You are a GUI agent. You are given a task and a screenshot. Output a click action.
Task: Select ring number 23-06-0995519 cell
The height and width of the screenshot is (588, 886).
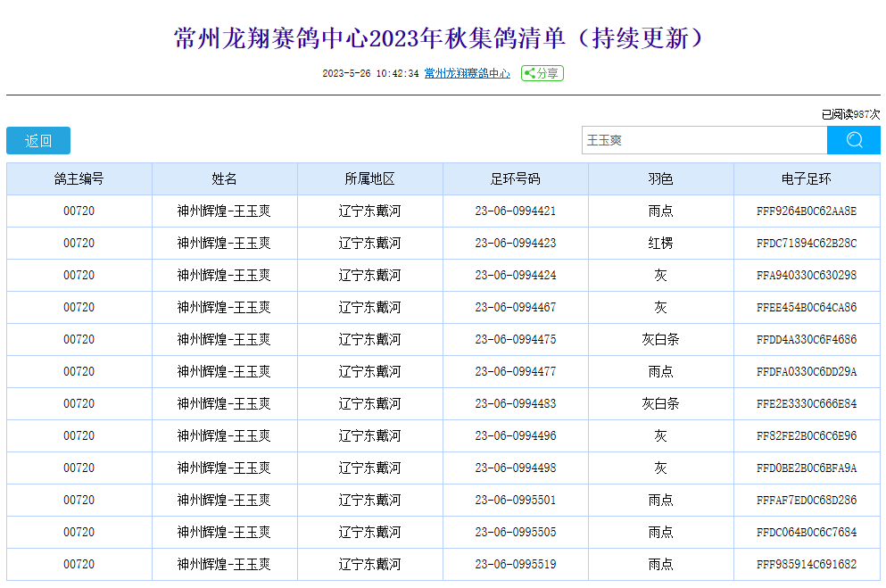tap(515, 565)
